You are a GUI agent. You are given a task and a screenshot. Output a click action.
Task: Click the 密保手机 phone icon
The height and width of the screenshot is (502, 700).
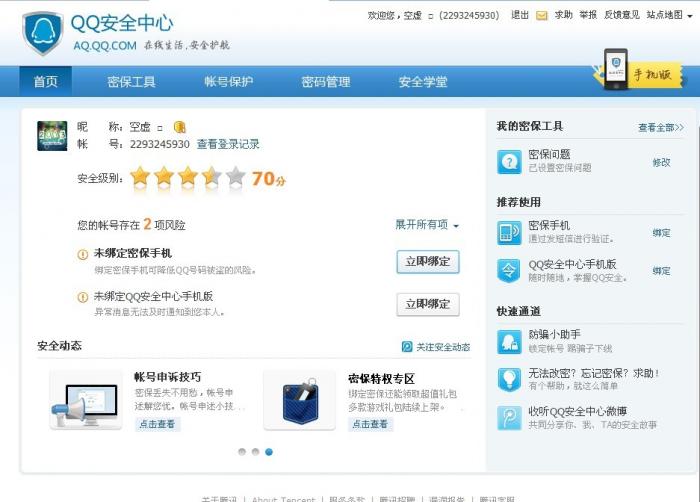pos(509,232)
